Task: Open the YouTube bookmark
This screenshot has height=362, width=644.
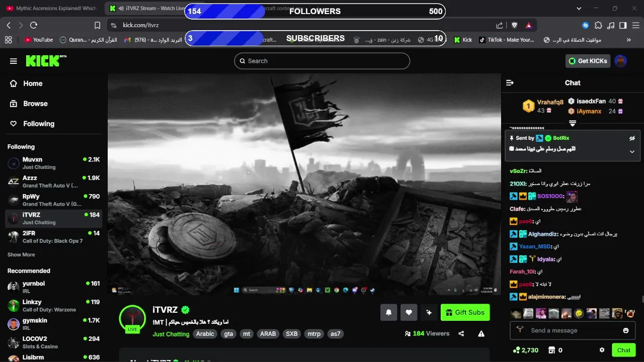Action: [38, 40]
